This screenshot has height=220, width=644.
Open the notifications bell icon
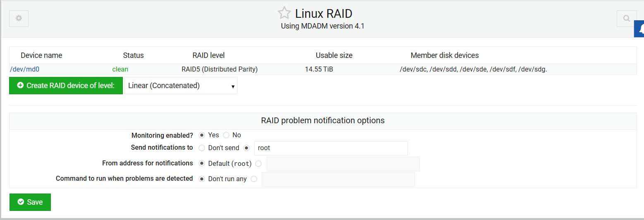[641, 29]
